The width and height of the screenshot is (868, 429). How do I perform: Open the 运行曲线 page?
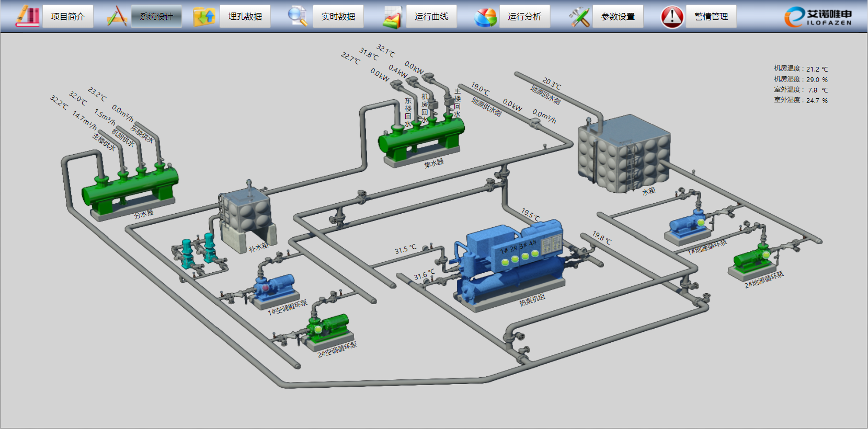[x=431, y=17]
